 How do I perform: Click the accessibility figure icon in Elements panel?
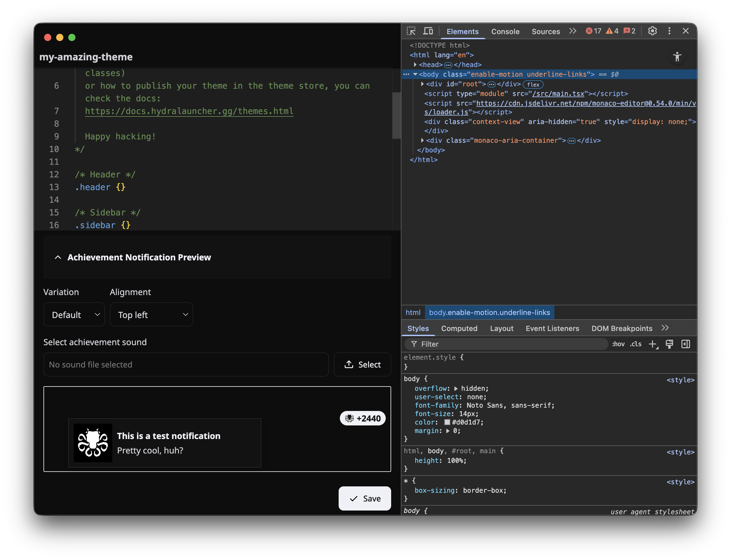pyautogui.click(x=677, y=57)
